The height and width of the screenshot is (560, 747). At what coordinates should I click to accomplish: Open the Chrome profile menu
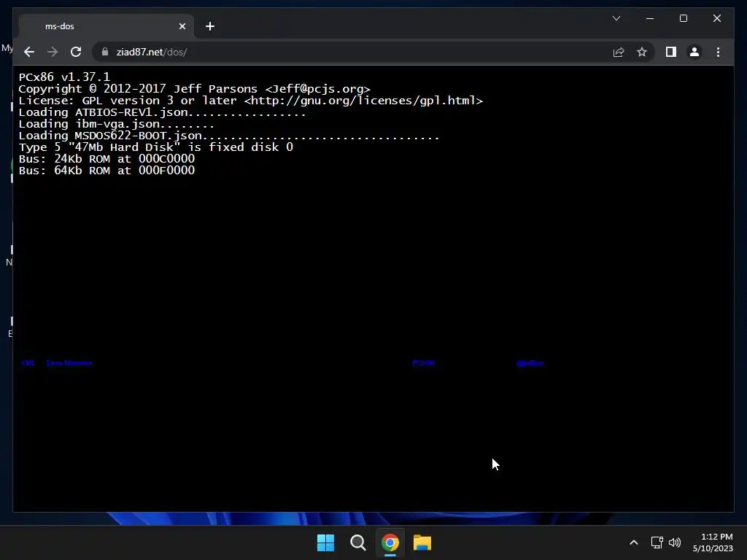coord(694,52)
